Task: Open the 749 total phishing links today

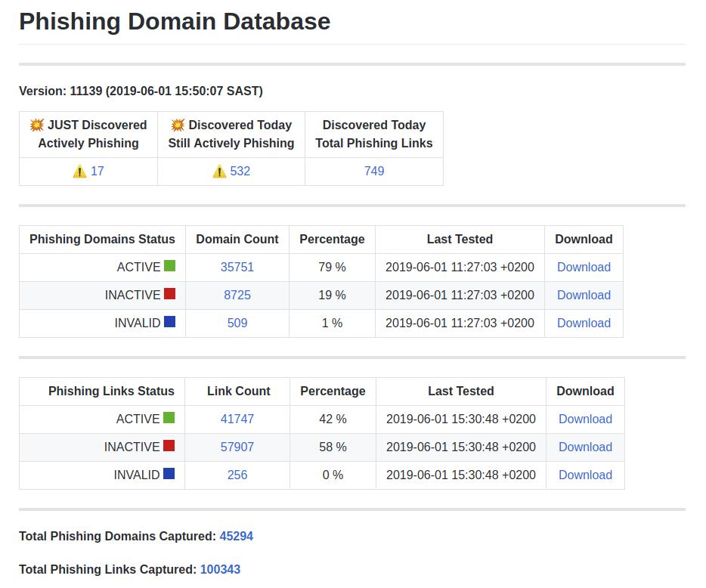Action: pyautogui.click(x=374, y=171)
